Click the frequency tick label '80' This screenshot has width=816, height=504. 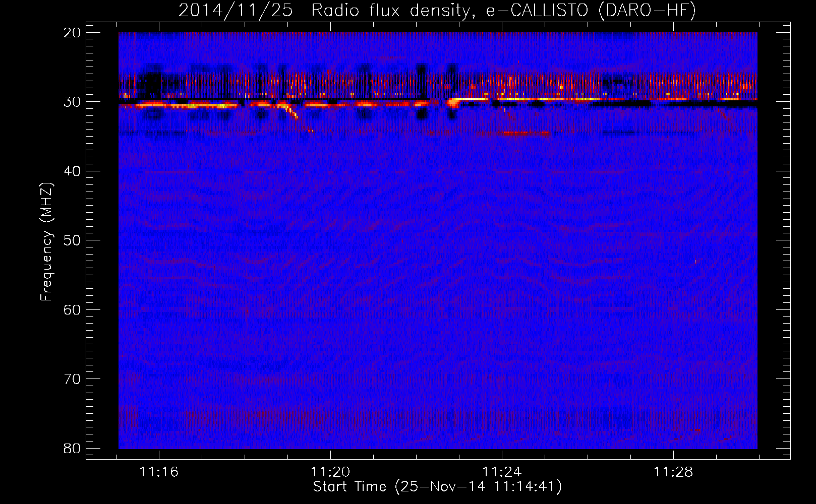click(72, 449)
